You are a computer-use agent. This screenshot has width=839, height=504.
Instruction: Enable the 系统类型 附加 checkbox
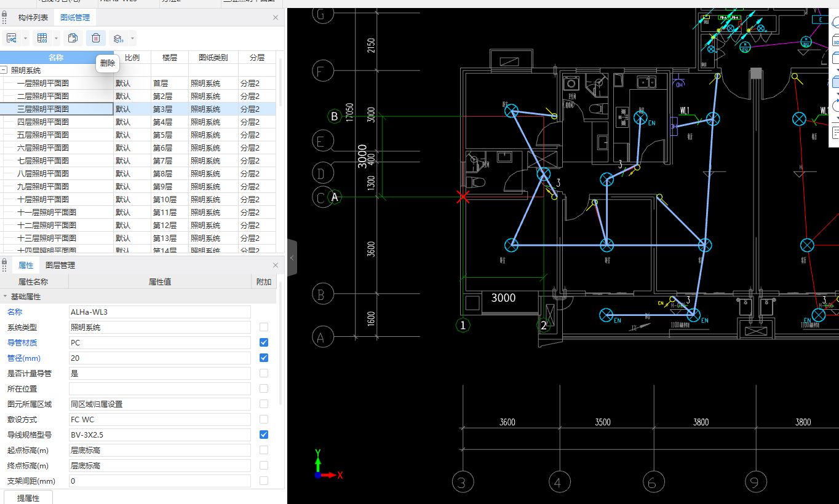click(x=264, y=327)
